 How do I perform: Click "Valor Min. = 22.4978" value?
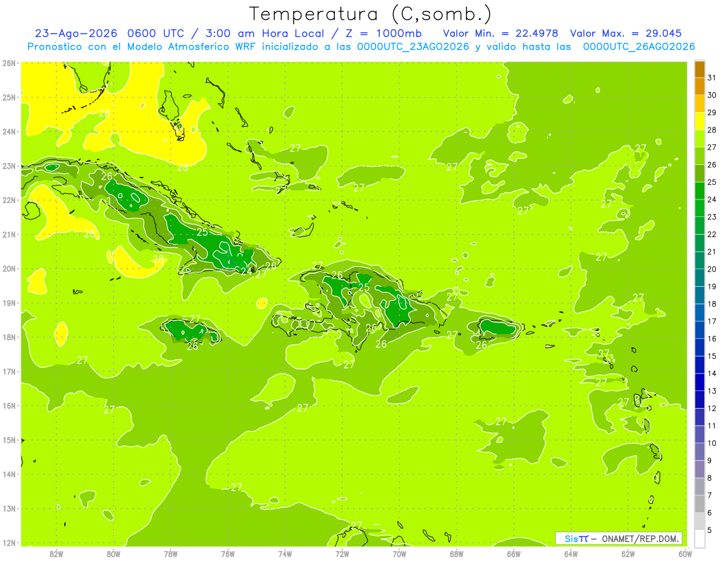[x=501, y=33]
